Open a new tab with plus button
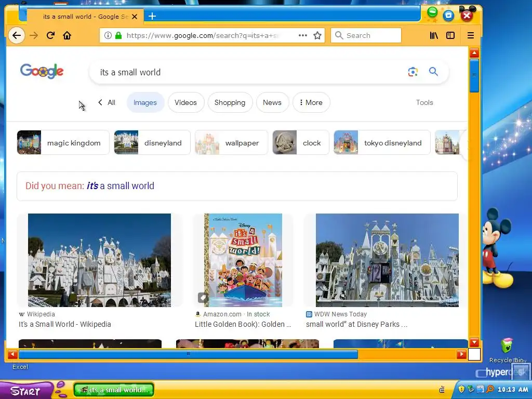 (x=152, y=16)
